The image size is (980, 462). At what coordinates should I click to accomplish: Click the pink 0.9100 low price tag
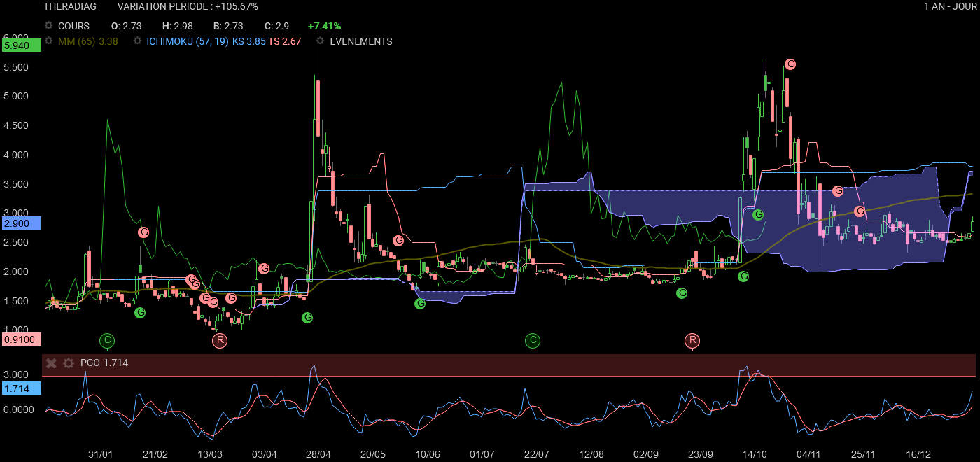21,339
